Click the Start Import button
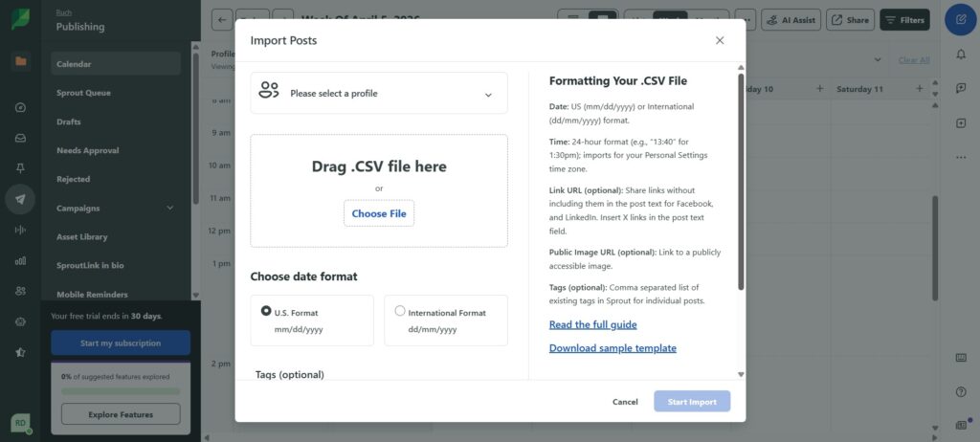Screen dimensions: 980x442 point(692,402)
